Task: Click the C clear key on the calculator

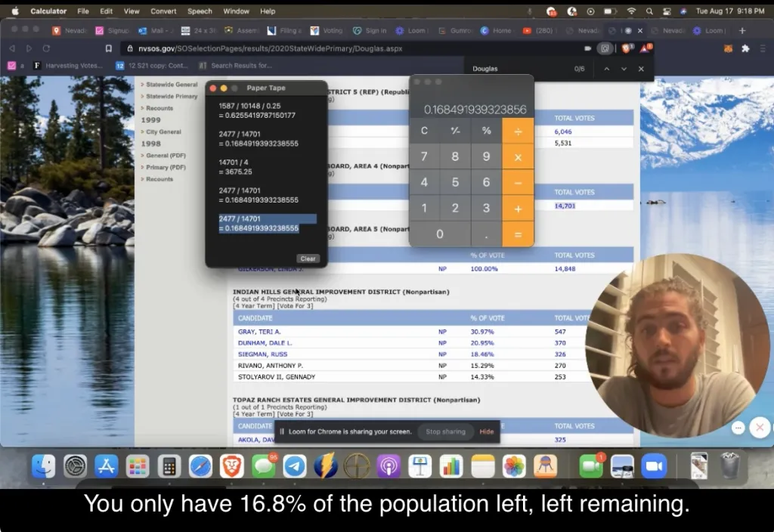Action: pyautogui.click(x=424, y=131)
